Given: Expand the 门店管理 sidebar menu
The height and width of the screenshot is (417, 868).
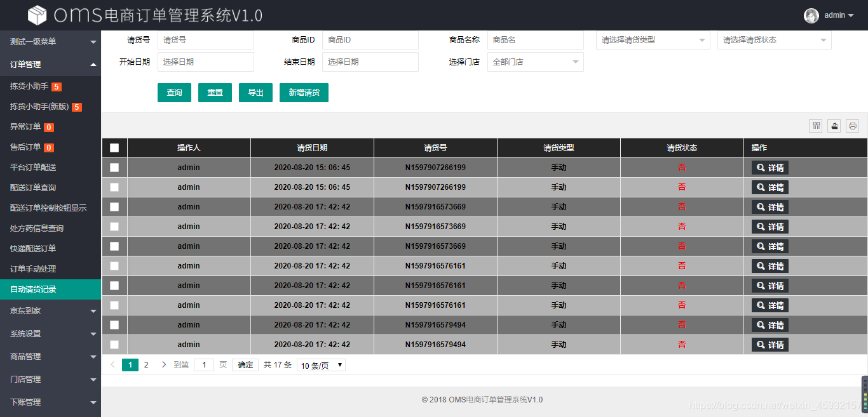Looking at the screenshot, I should click(50, 380).
